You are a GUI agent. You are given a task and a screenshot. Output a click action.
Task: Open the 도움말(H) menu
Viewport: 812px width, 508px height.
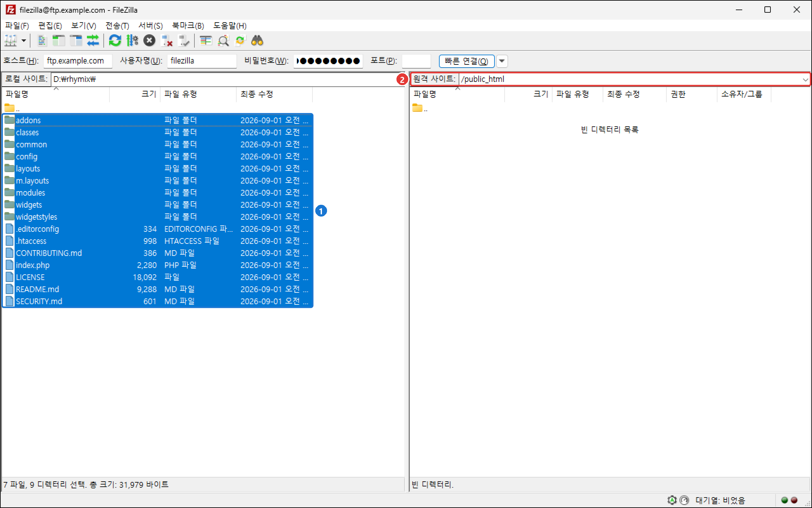coord(230,25)
